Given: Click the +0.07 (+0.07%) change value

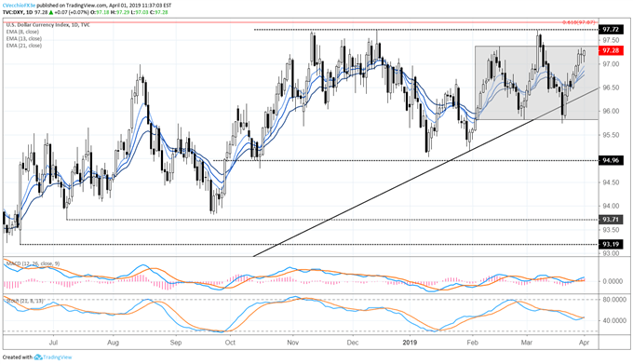Looking at the screenshot, I should [72, 12].
